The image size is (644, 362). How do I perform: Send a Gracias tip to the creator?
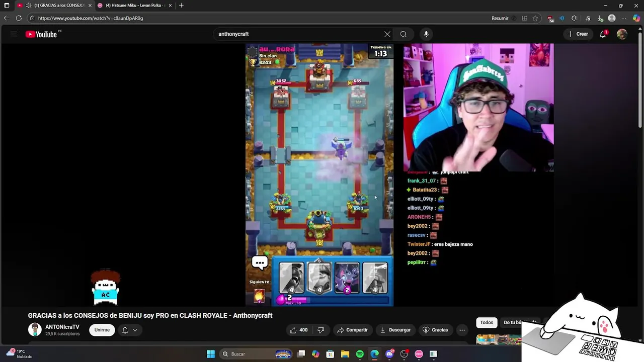pyautogui.click(x=435, y=330)
